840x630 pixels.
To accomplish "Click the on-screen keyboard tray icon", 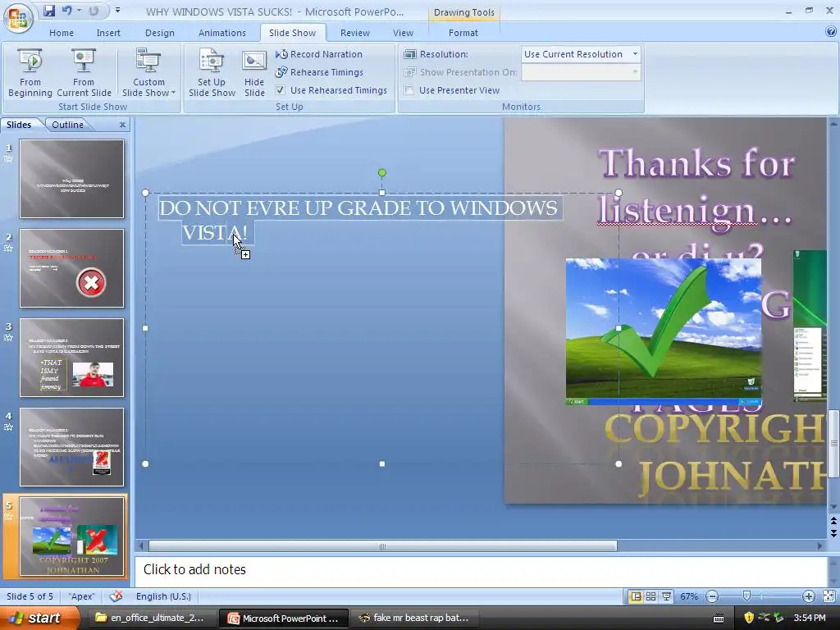I will pos(719,619).
